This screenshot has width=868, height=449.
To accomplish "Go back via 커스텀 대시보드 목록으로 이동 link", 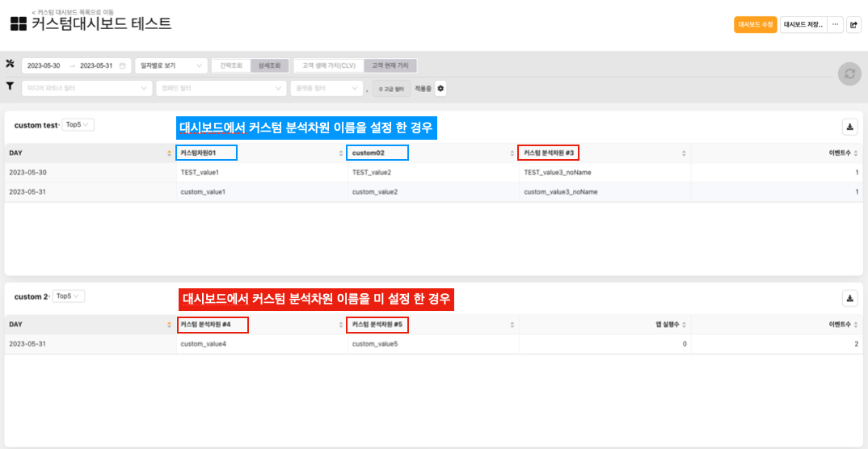I will click(74, 11).
